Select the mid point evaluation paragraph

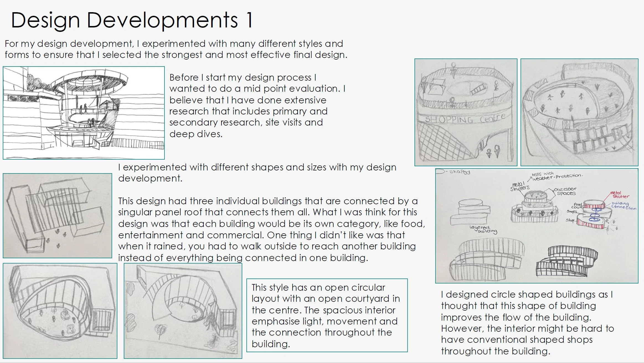pyautogui.click(x=257, y=106)
